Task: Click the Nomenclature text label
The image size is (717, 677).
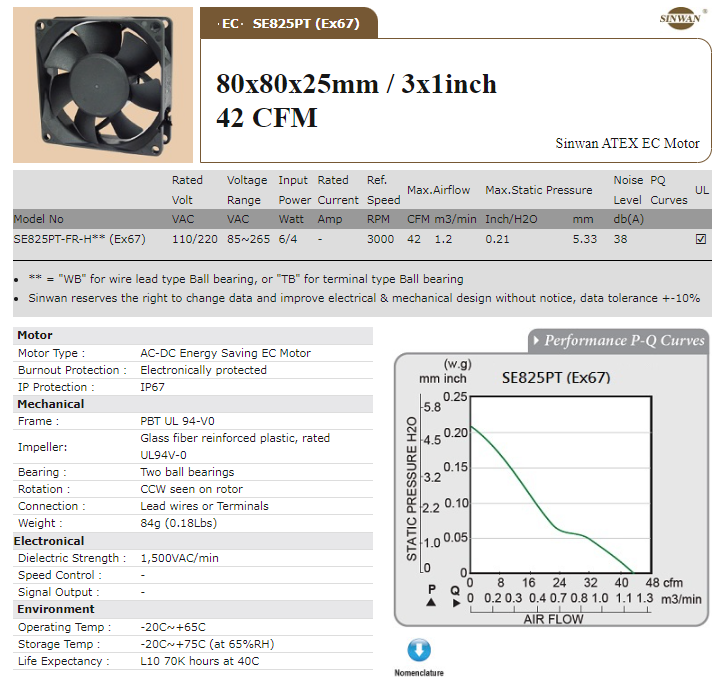Action: (x=420, y=672)
